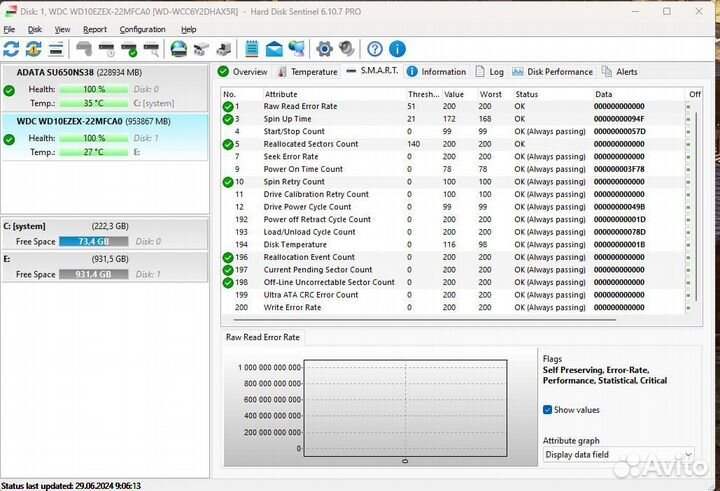
Task: Click the refresh disk status toolbar icon
Action: click(x=11, y=49)
